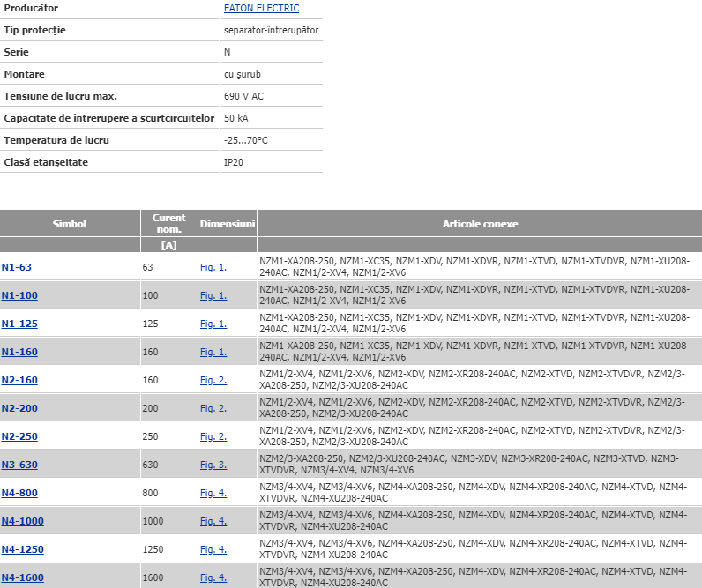Viewport: 702px width, 588px height.
Task: Click the -25...70°C temperature value
Action: (246, 140)
